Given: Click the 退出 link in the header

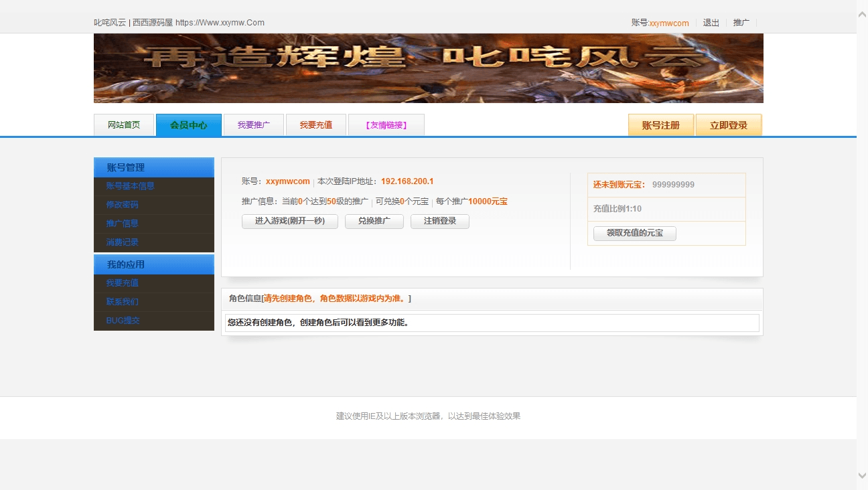Looking at the screenshot, I should coord(711,23).
